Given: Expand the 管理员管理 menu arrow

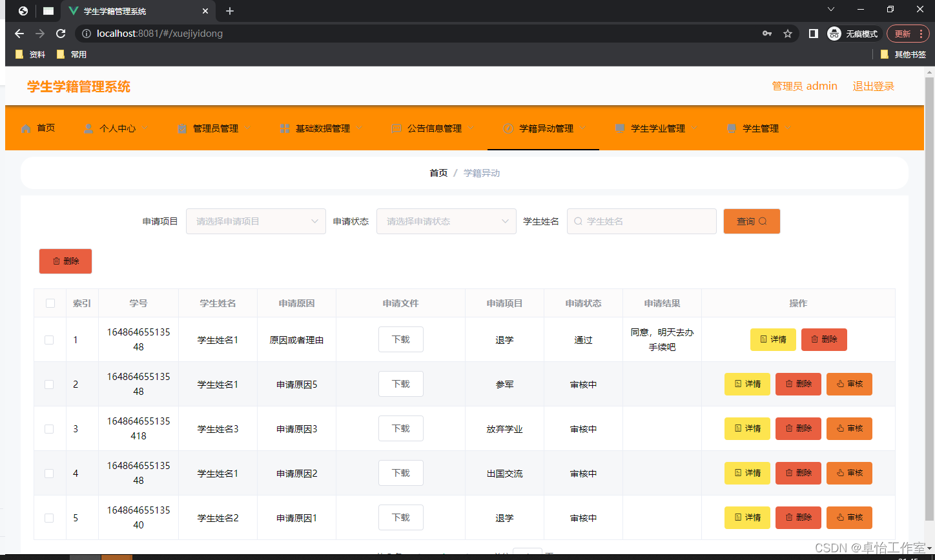Looking at the screenshot, I should click(x=248, y=128).
